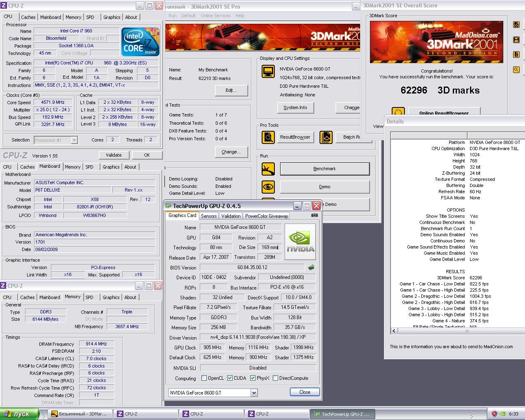Image resolution: width=525 pixels, height=420 pixels.
Task: Open the Help menu in 3DMark2001
Action: [x=240, y=16]
